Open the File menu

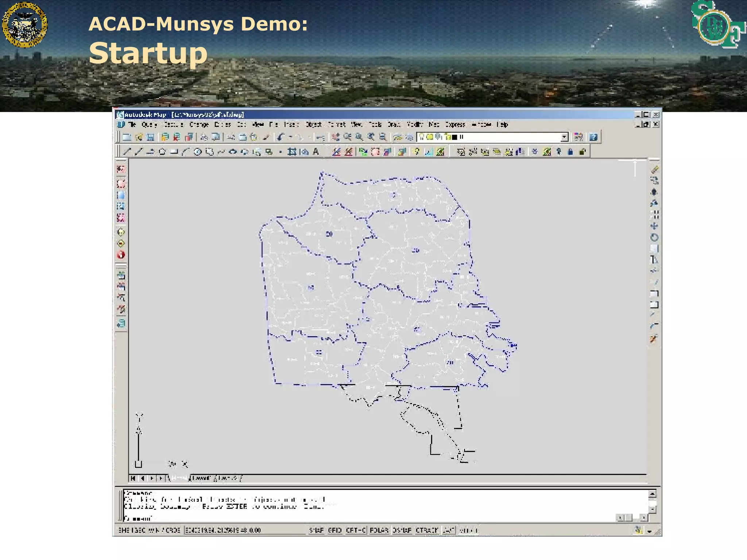click(x=132, y=124)
